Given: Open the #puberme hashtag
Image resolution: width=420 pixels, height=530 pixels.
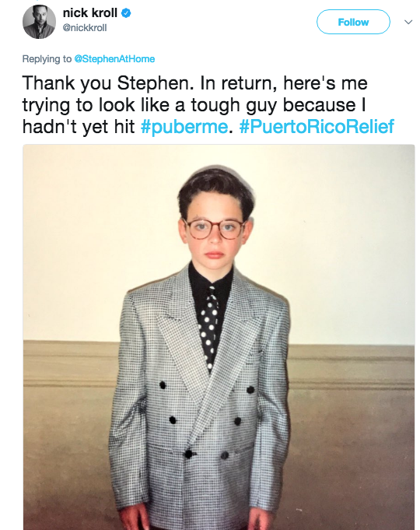Looking at the screenshot, I should (x=184, y=127).
